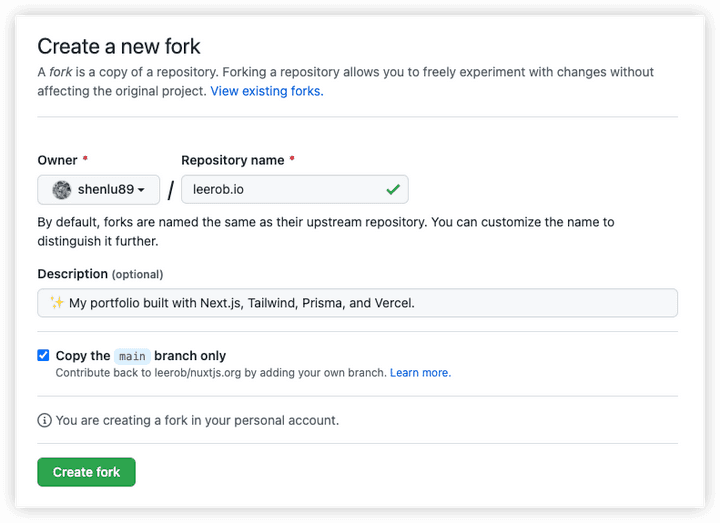Toggle the main branch only checkbox

pyautogui.click(x=43, y=355)
